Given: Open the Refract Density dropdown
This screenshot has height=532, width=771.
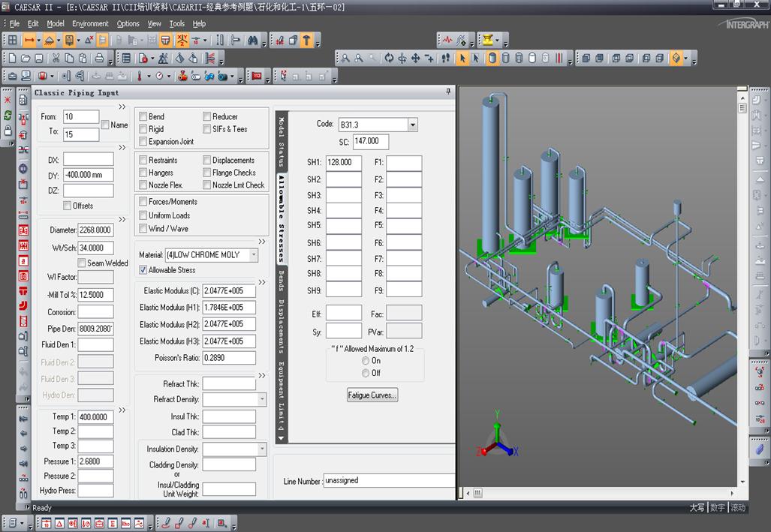Looking at the screenshot, I should tap(262, 399).
